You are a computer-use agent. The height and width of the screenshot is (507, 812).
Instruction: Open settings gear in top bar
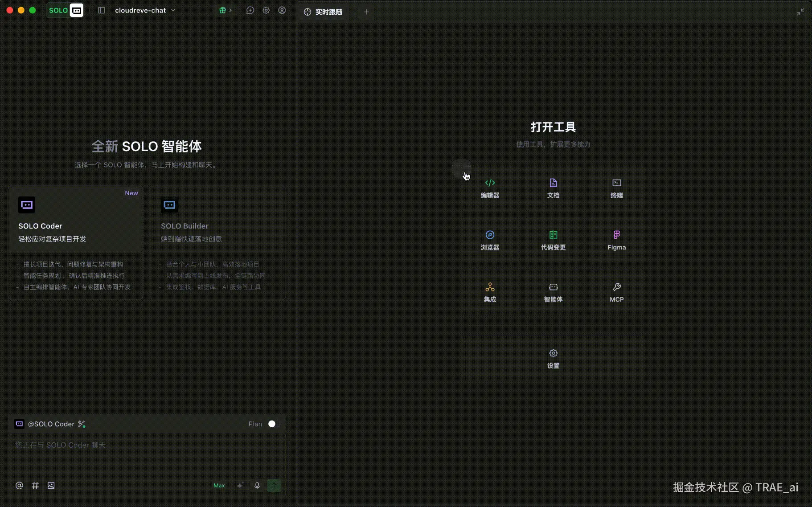266,10
